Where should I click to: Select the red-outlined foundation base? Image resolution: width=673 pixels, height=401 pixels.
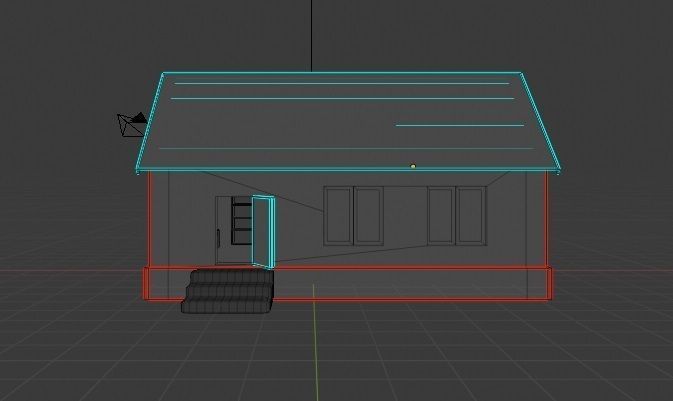(x=348, y=283)
